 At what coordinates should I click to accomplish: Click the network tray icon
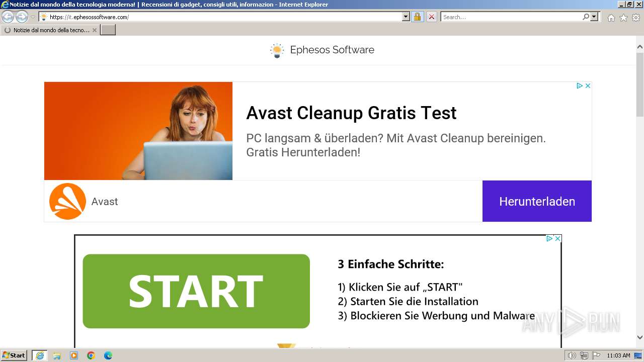[584, 355]
